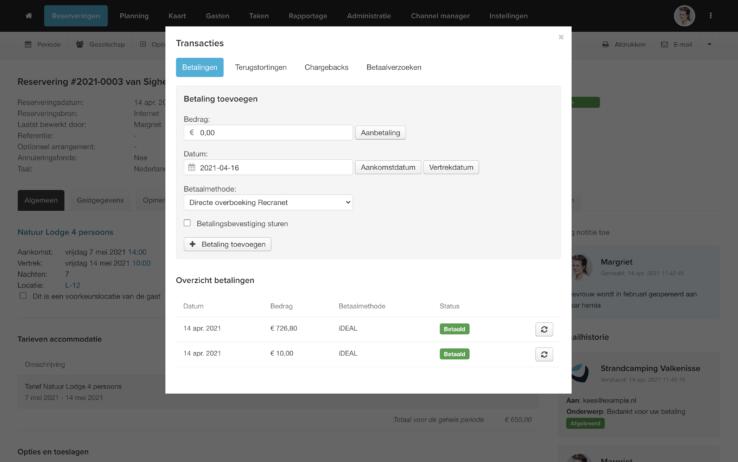The width and height of the screenshot is (738, 462).
Task: Switch to the Terugstortingen tab
Action: tap(261, 67)
